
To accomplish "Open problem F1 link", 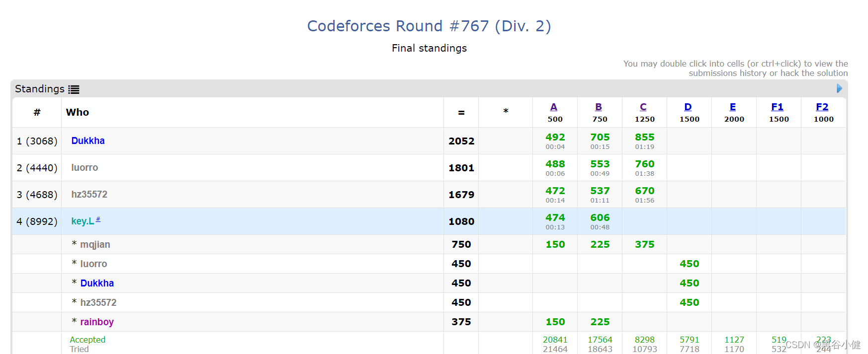I will pos(778,107).
